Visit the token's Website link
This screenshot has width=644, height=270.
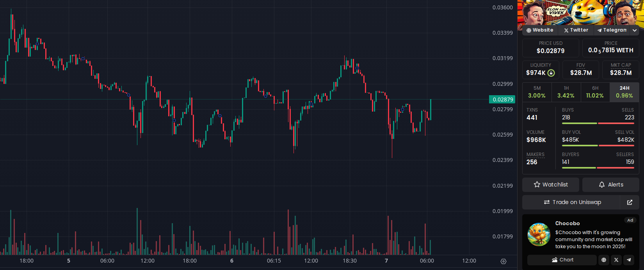pos(540,30)
